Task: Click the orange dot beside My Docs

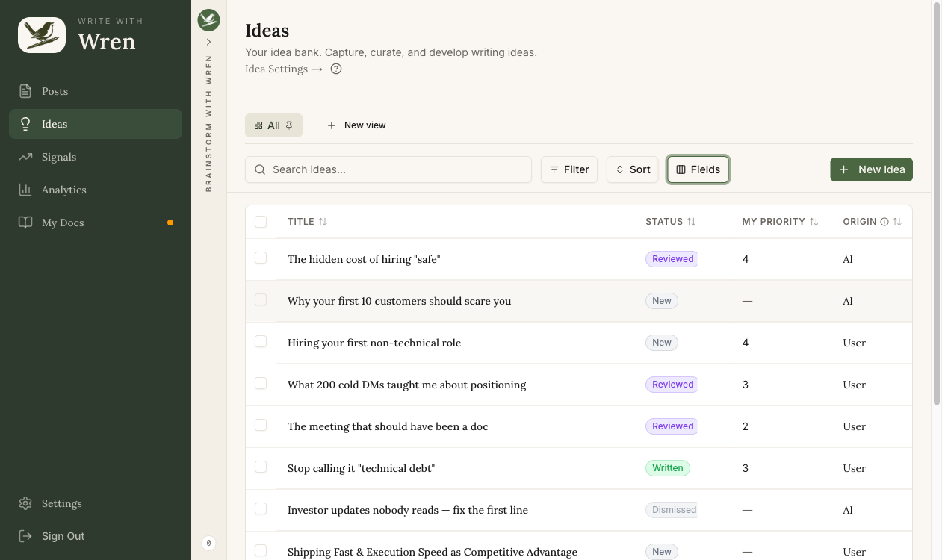Action: click(170, 223)
